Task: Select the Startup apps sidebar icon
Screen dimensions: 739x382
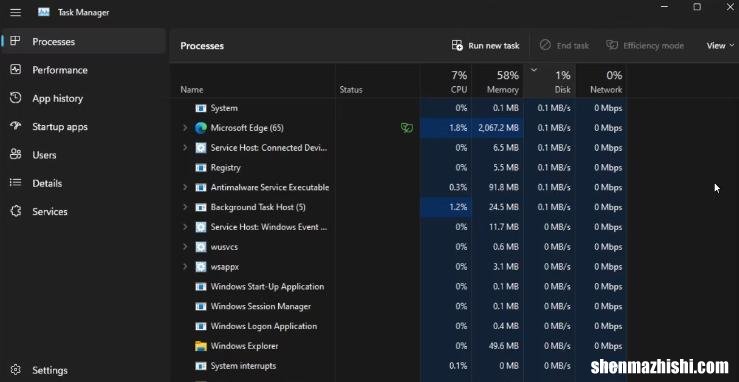Action: tap(16, 126)
